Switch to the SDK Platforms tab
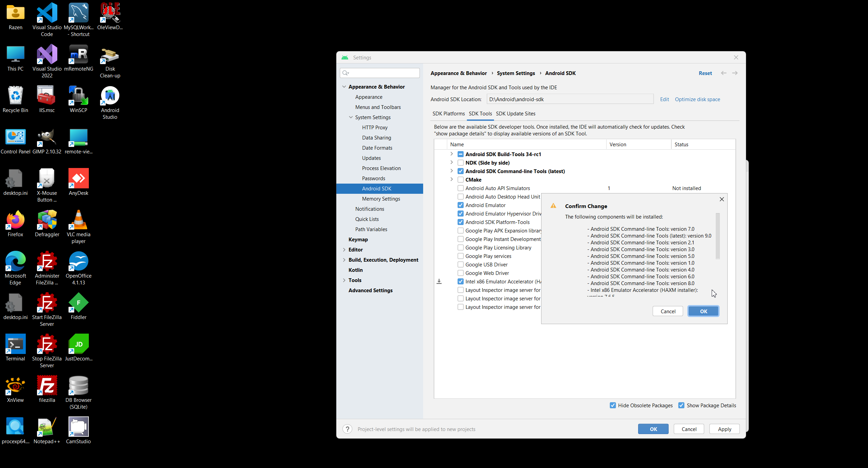The width and height of the screenshot is (868, 468). (448, 114)
